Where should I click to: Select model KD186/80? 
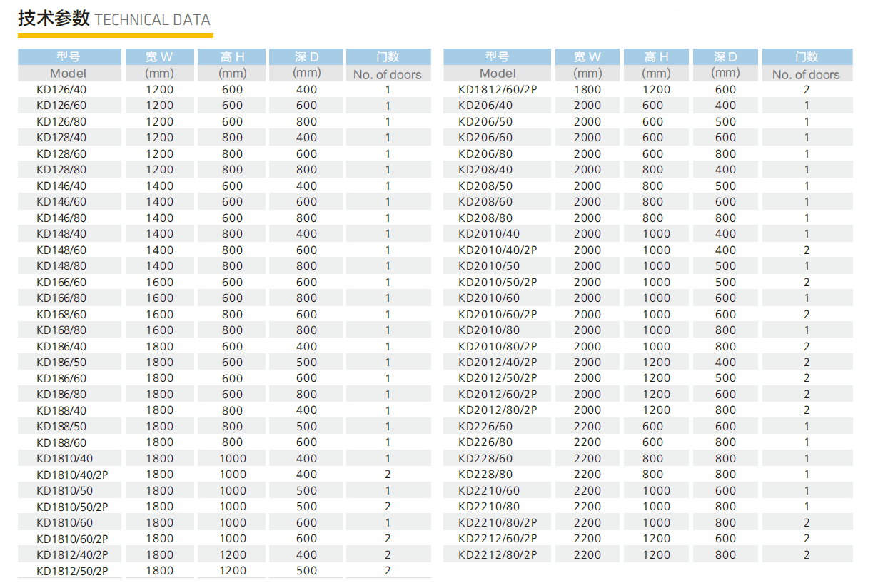[x=61, y=394]
